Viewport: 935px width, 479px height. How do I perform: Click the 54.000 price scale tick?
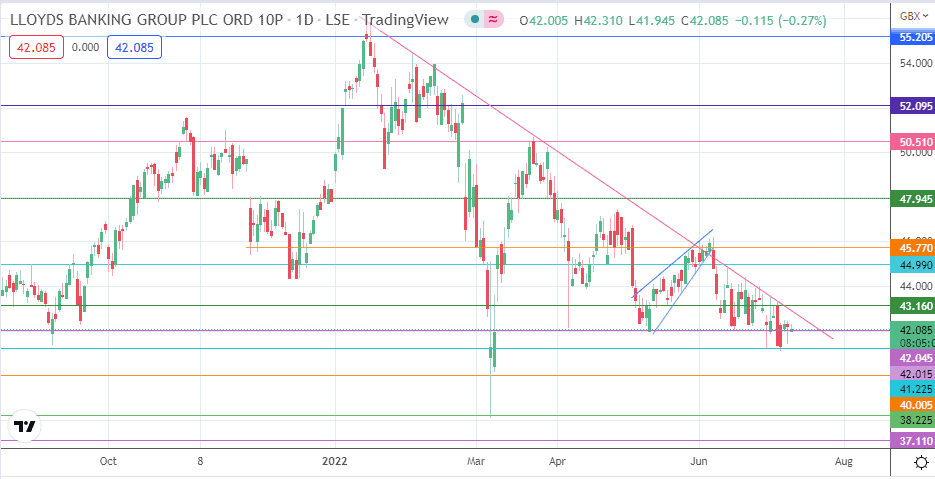pyautogui.click(x=914, y=63)
